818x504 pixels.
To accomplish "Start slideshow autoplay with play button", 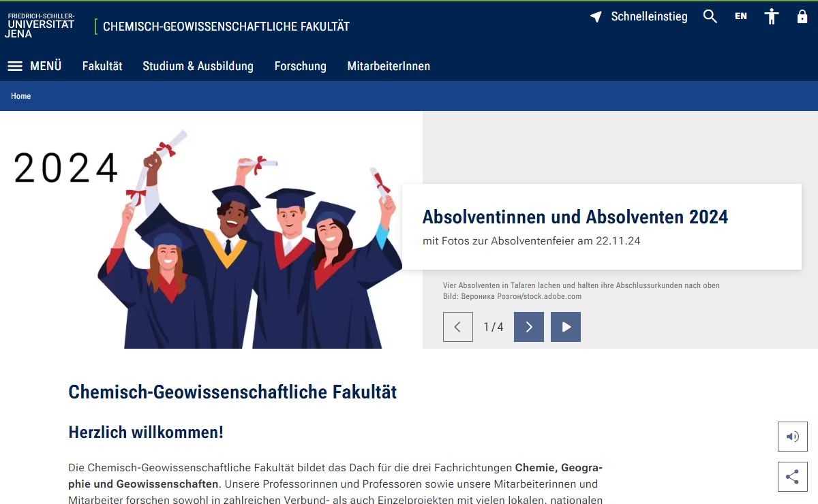I will [x=565, y=327].
